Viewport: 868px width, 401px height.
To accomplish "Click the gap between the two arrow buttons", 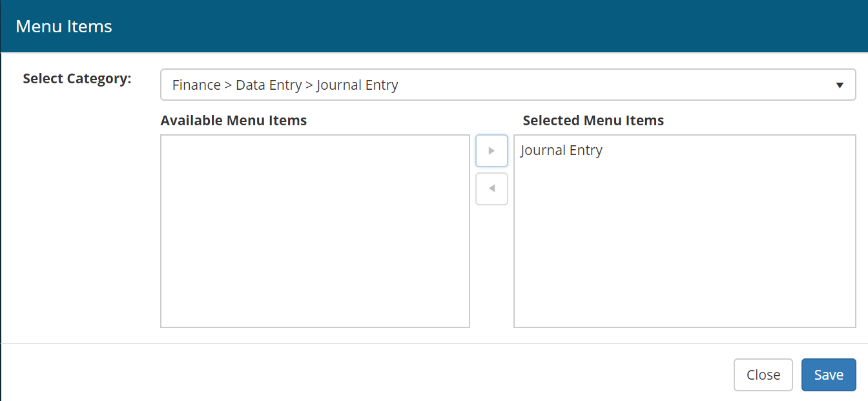I will [x=491, y=170].
